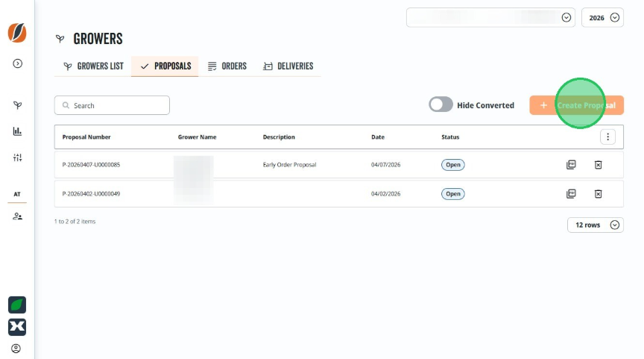
Task: Switch to the Orders tab
Action: (227, 66)
